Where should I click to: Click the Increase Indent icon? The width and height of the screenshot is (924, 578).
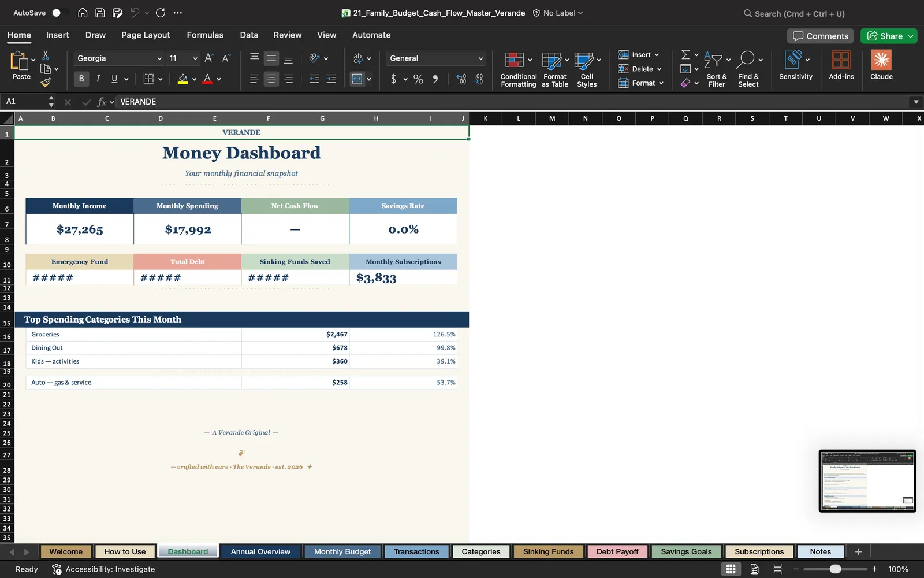[x=331, y=79]
